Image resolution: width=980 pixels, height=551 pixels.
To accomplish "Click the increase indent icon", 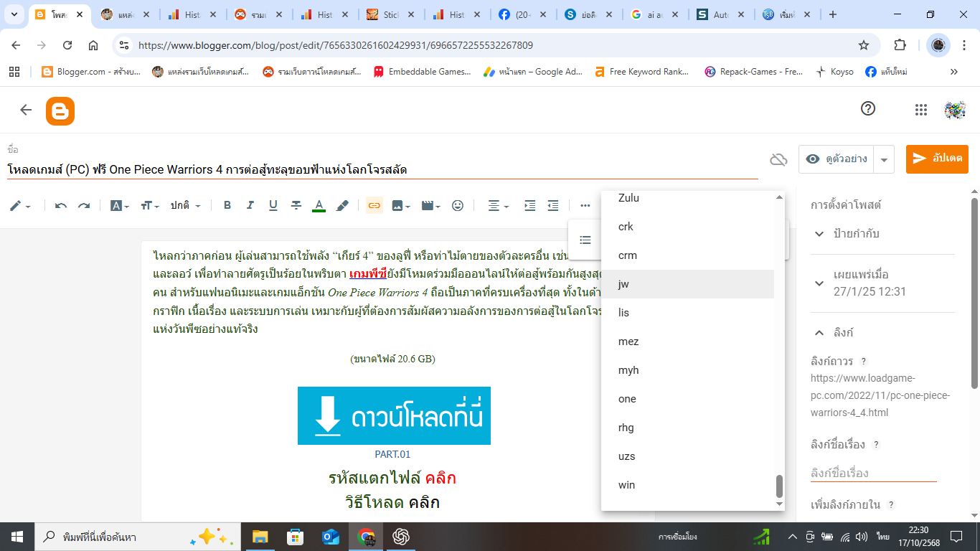I will (529, 205).
